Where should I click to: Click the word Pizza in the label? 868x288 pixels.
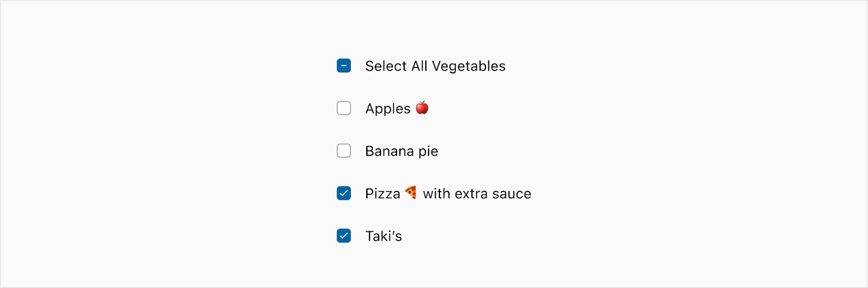point(382,193)
